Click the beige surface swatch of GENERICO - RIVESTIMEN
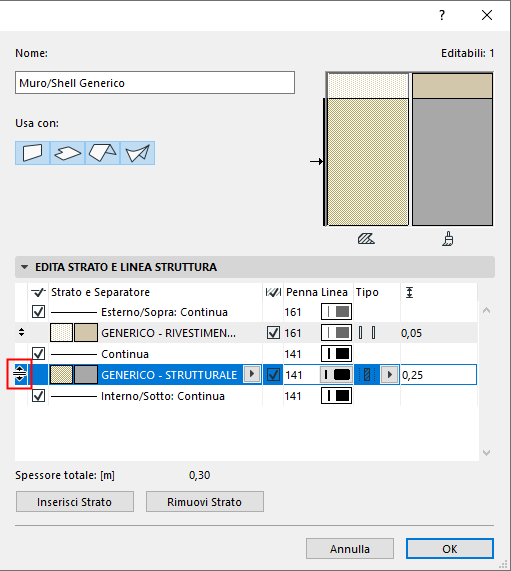The image size is (511, 571). pos(86,332)
